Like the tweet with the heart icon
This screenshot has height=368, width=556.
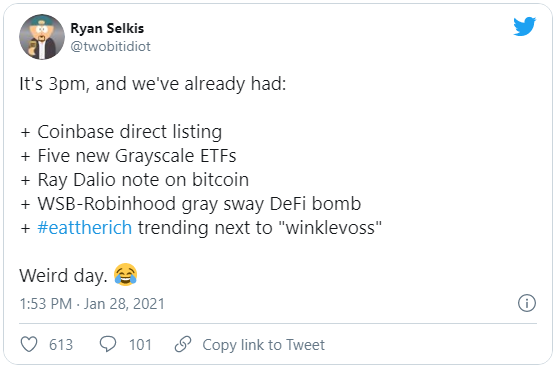click(x=29, y=344)
